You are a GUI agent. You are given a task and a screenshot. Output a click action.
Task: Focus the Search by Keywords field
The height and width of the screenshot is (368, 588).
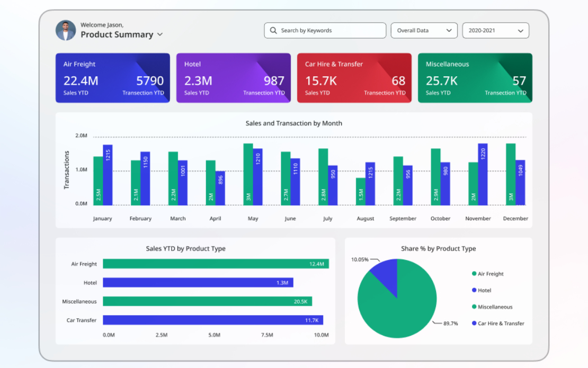(x=325, y=30)
